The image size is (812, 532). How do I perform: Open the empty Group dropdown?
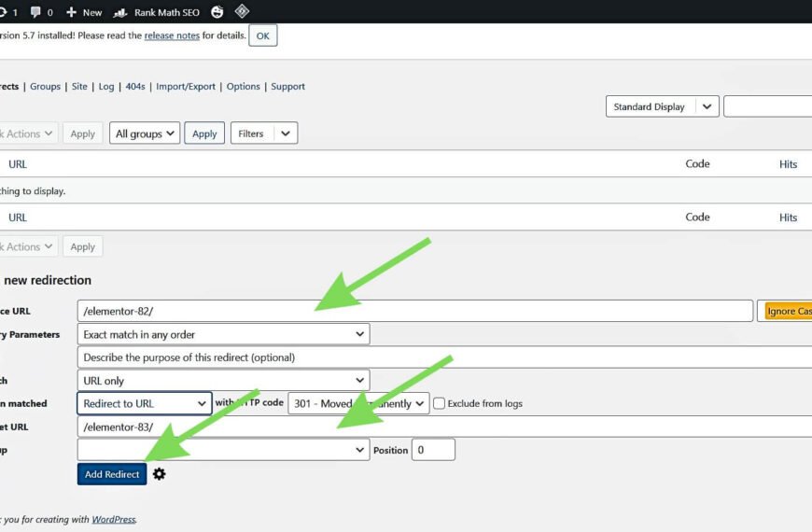(x=223, y=450)
